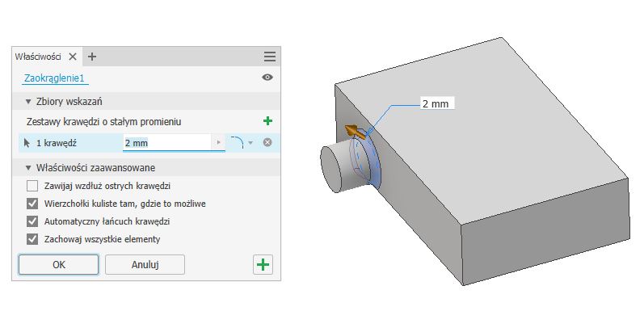The width and height of the screenshot is (644, 328).
Task: Remove the 1 krawędź edge set
Action: coord(267,143)
